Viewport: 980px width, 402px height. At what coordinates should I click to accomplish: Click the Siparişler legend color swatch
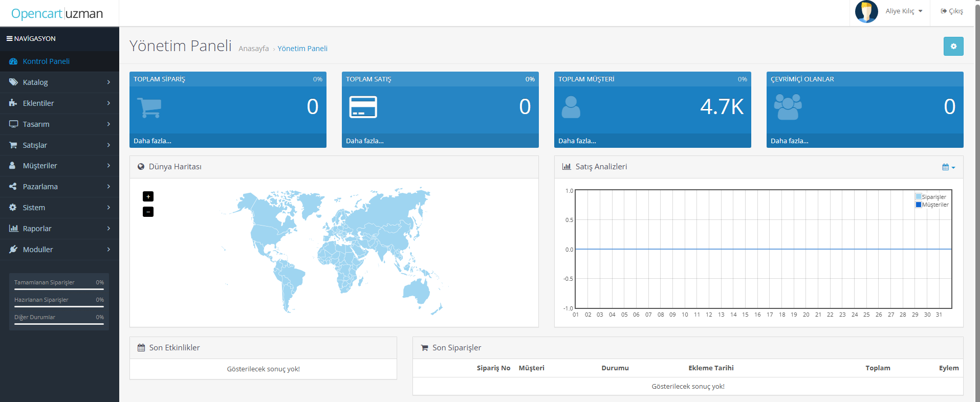point(919,197)
